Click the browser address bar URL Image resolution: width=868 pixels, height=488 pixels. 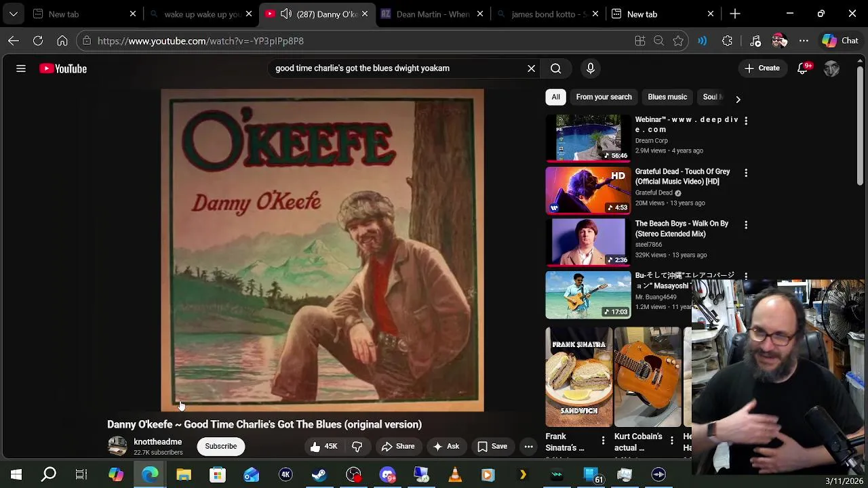[x=201, y=41]
